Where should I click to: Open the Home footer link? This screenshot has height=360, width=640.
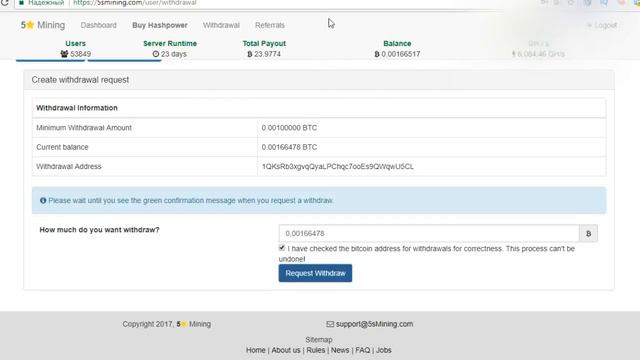(256, 350)
